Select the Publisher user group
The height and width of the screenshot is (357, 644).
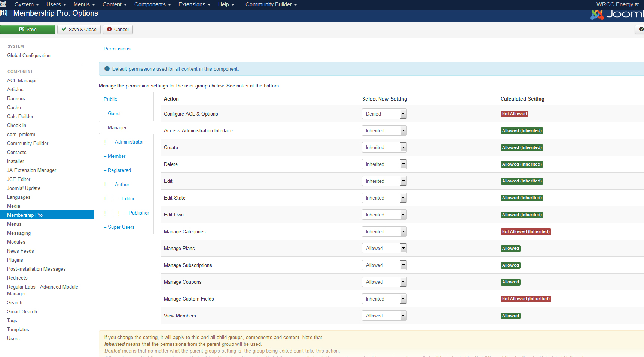click(x=137, y=213)
